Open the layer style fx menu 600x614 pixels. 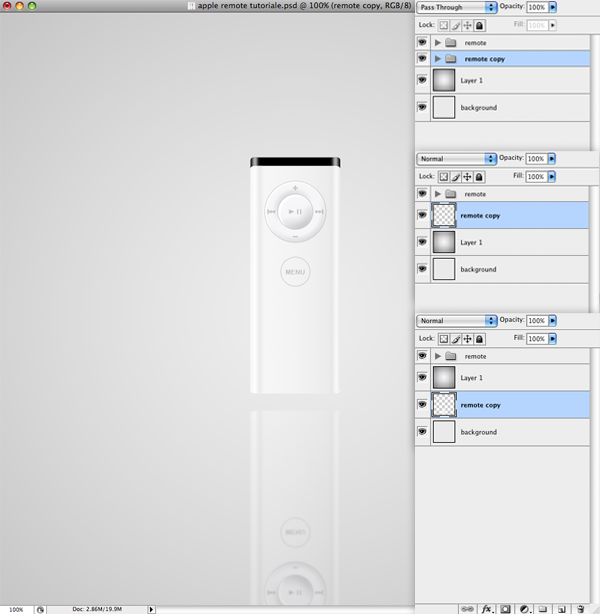[x=486, y=609]
